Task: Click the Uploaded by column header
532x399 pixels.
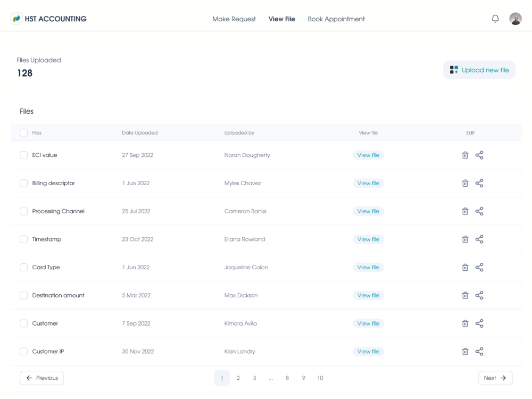Action: (x=239, y=132)
